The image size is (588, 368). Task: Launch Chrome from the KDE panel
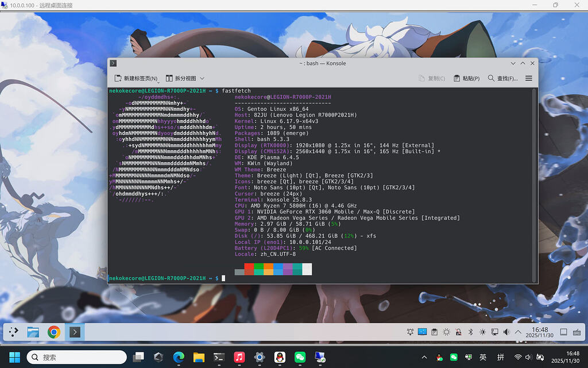coord(54,332)
